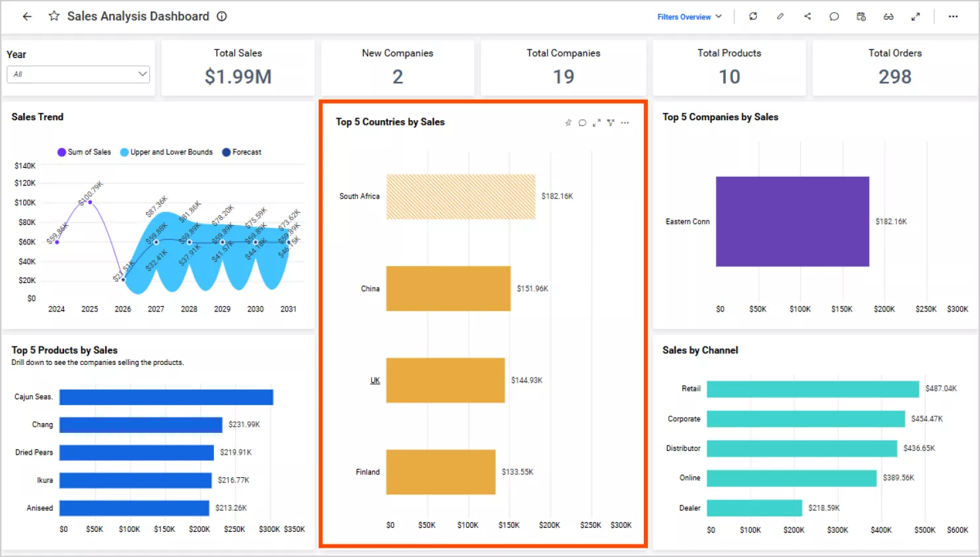Select the Eastern Conn purple bar
The height and width of the screenshot is (557, 980).
point(792,222)
